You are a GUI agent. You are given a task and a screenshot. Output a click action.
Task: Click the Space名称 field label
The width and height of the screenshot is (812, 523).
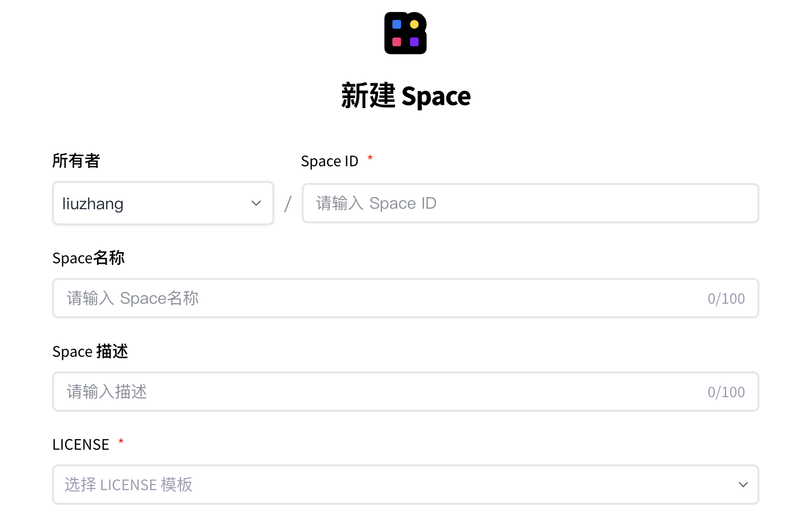point(88,258)
